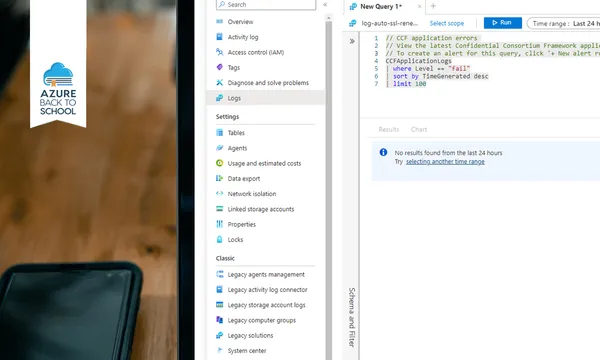600x360 pixels.
Task: Open Locks page
Action: point(235,240)
